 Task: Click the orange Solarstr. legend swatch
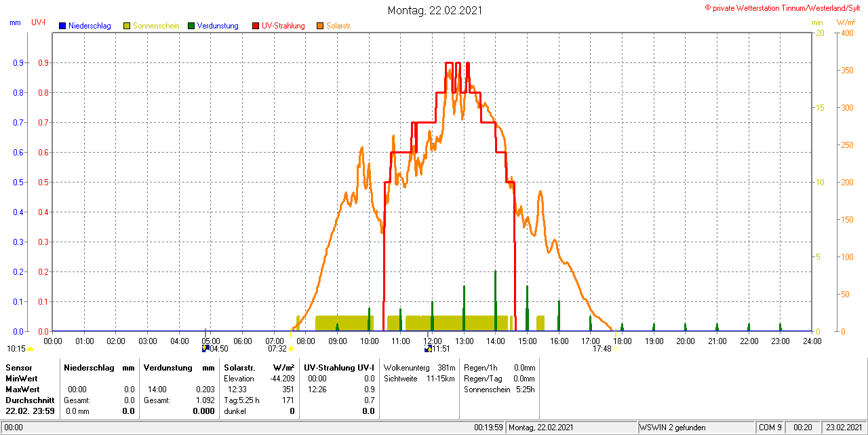tap(320, 26)
